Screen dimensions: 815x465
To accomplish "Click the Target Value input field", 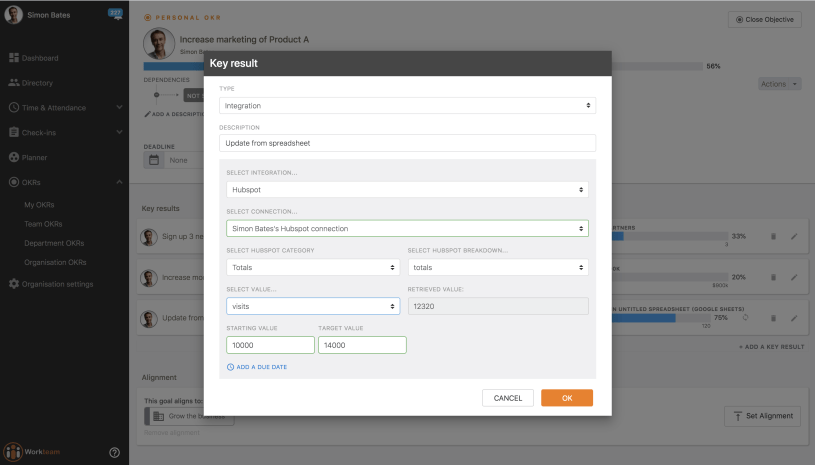I will click(362, 345).
